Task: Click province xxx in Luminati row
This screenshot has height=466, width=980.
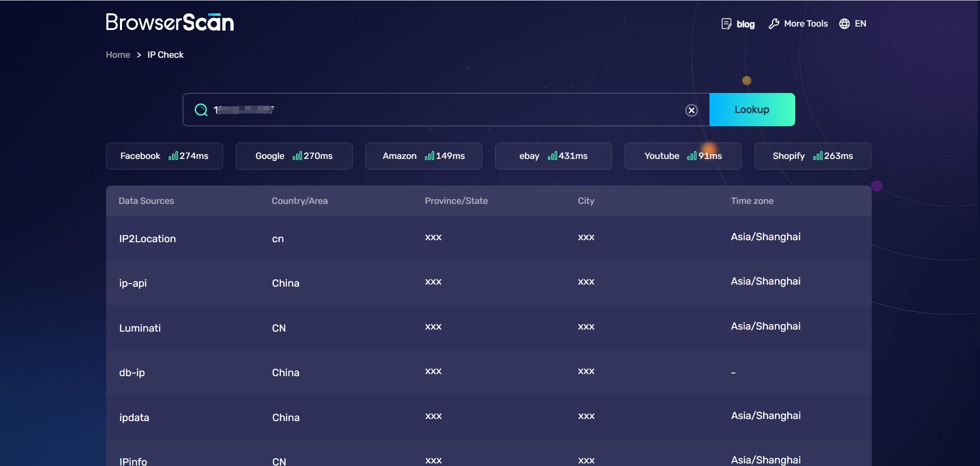Action: [x=433, y=327]
